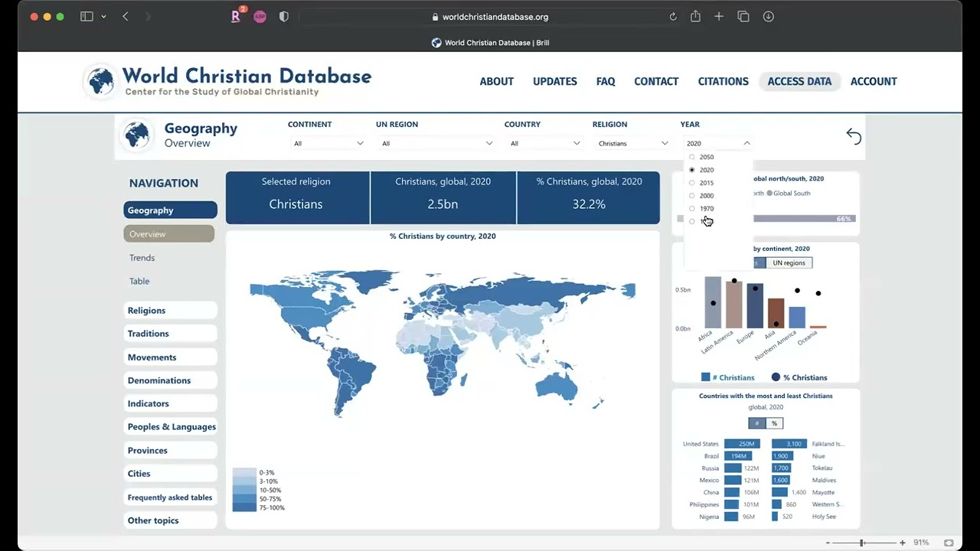Open the Peoples & Languages navigation button
This screenshot has width=980, height=551.
click(x=170, y=426)
